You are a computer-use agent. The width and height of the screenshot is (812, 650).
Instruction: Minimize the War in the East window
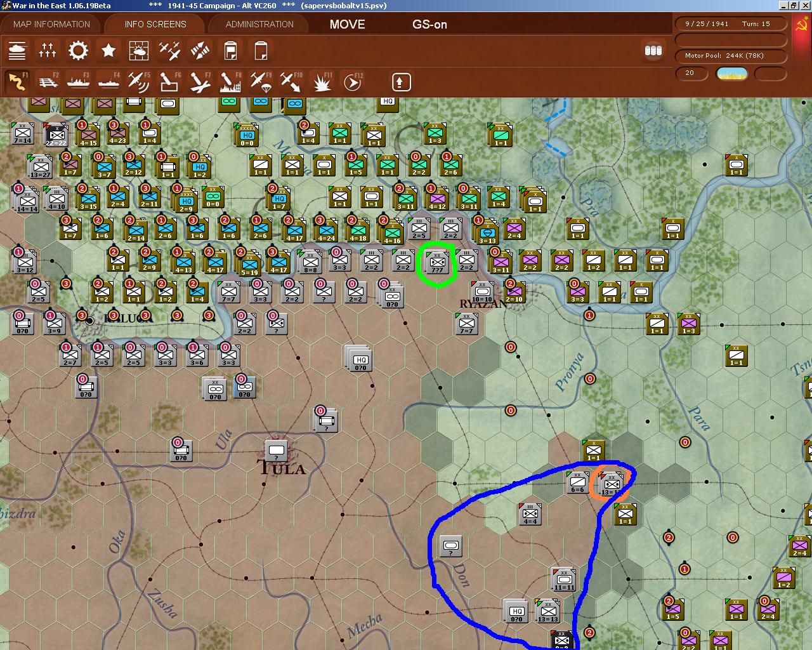[x=783, y=5]
